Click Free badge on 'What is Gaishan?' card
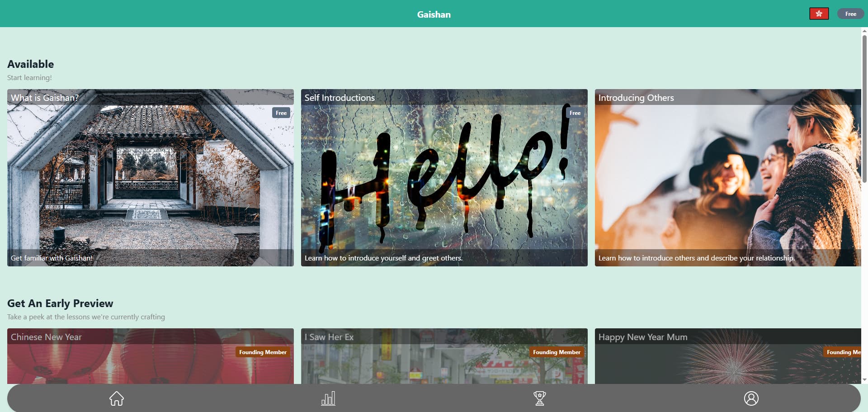This screenshot has height=412, width=868. pyautogui.click(x=281, y=113)
